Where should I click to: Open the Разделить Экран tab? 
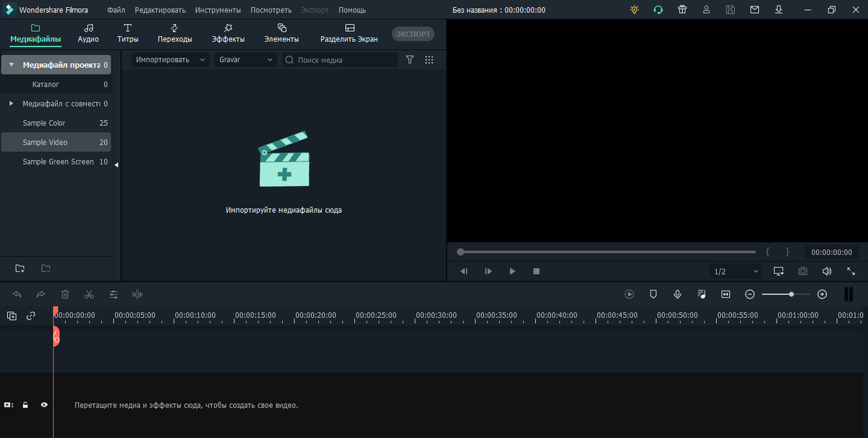(349, 33)
